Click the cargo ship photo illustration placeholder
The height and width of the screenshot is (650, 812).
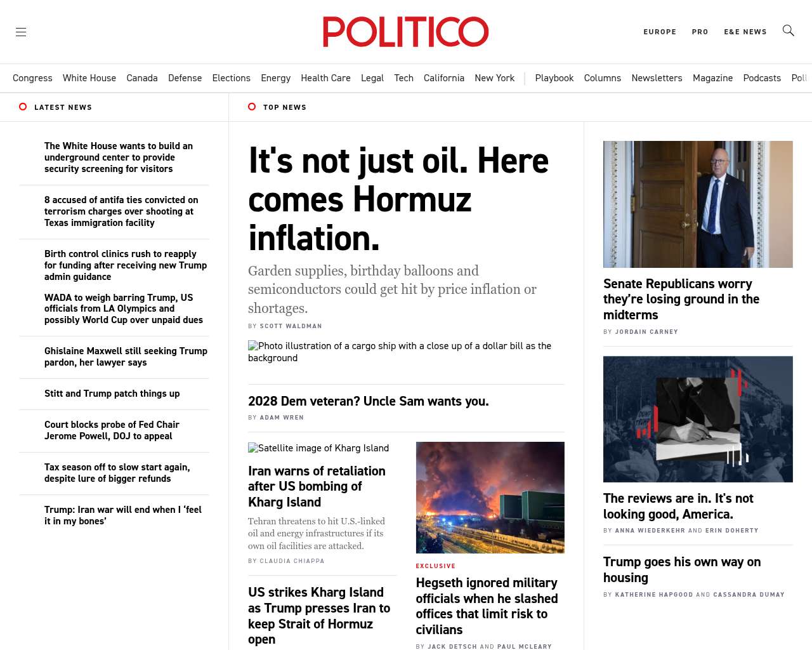406,352
